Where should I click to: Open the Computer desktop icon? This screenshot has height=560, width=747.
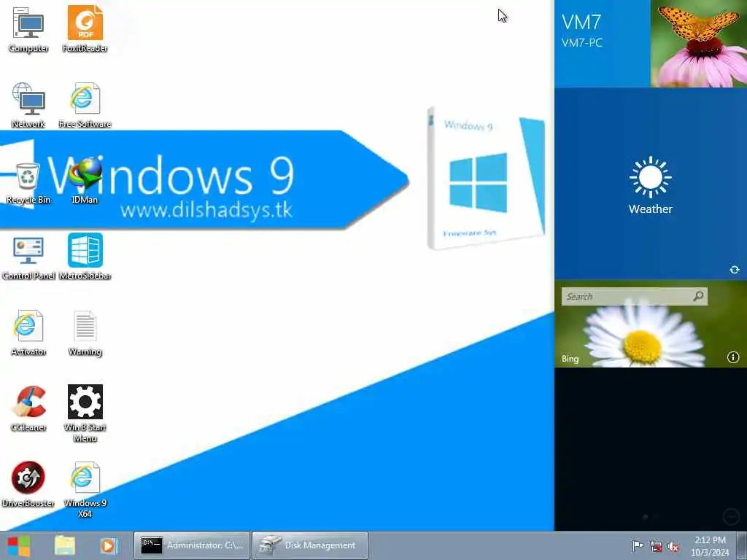coord(28,28)
